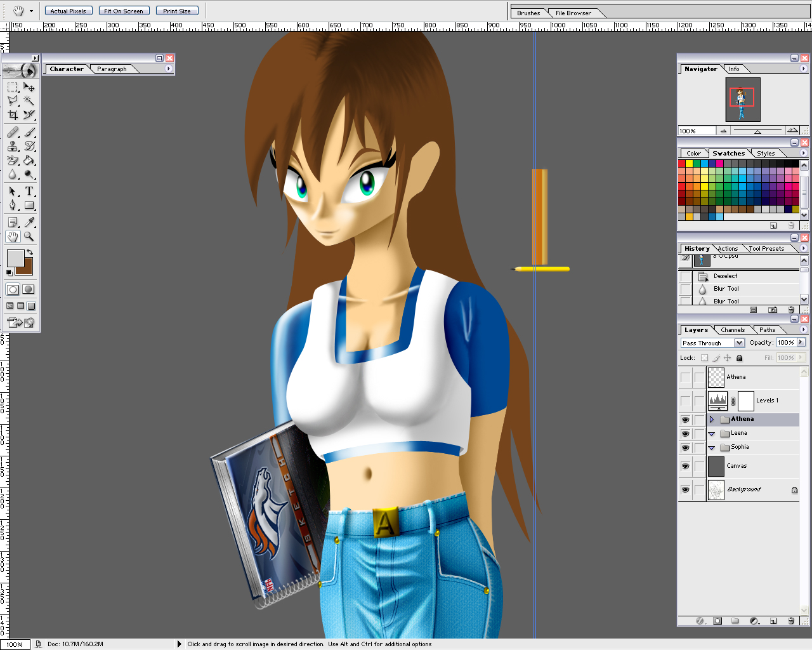This screenshot has width=812, height=650.
Task: Select the Healing Brush tool
Action: [13, 132]
